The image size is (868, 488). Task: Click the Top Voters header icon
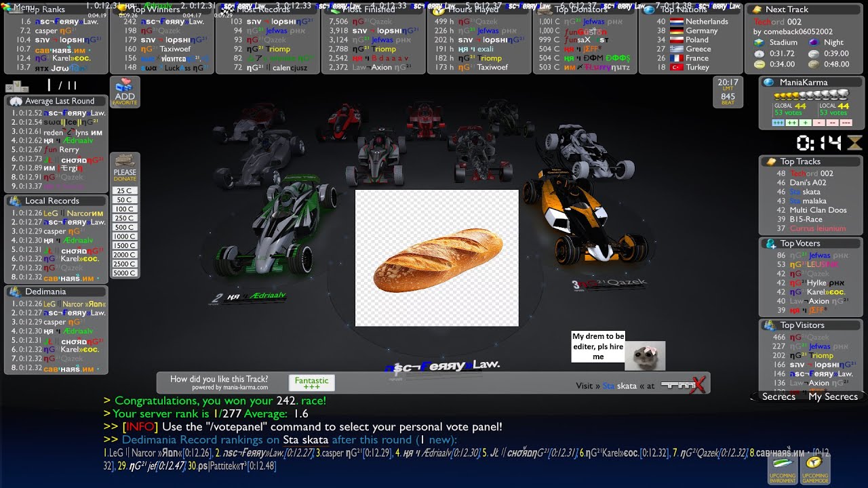point(770,243)
